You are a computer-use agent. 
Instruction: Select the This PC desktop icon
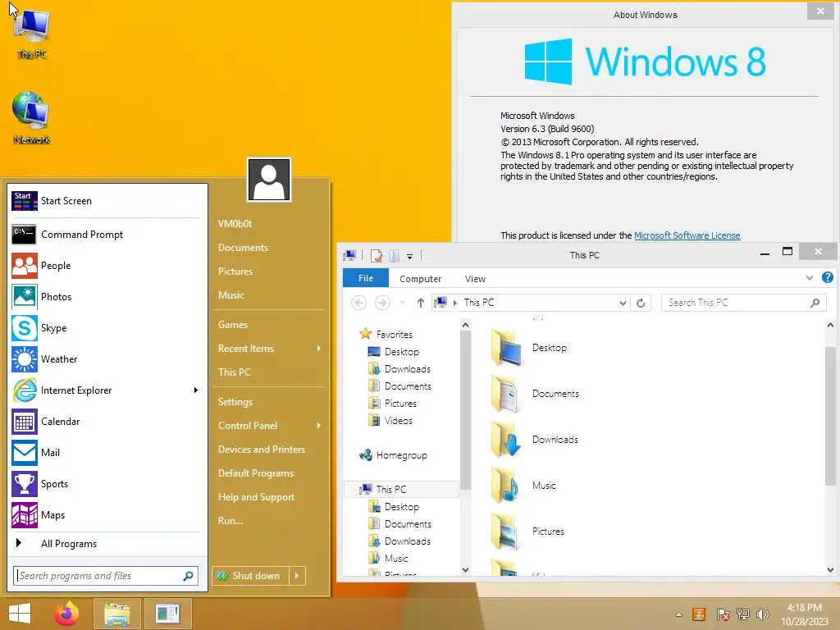[32, 32]
